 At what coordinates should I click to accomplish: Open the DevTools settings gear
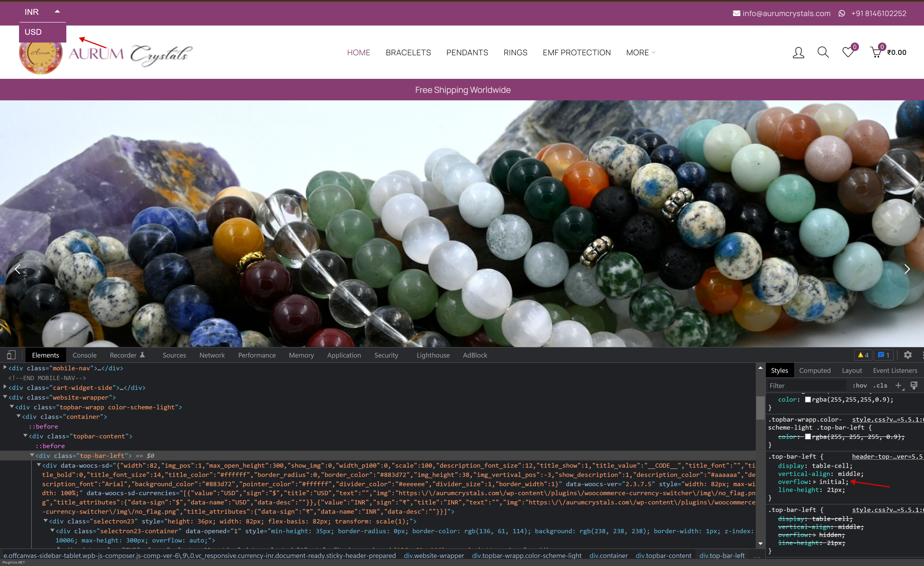tap(907, 355)
